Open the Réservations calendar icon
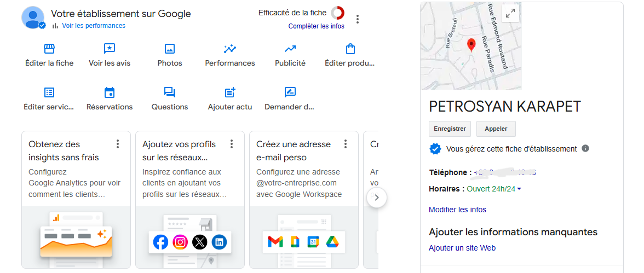644x273 pixels. 110,92
